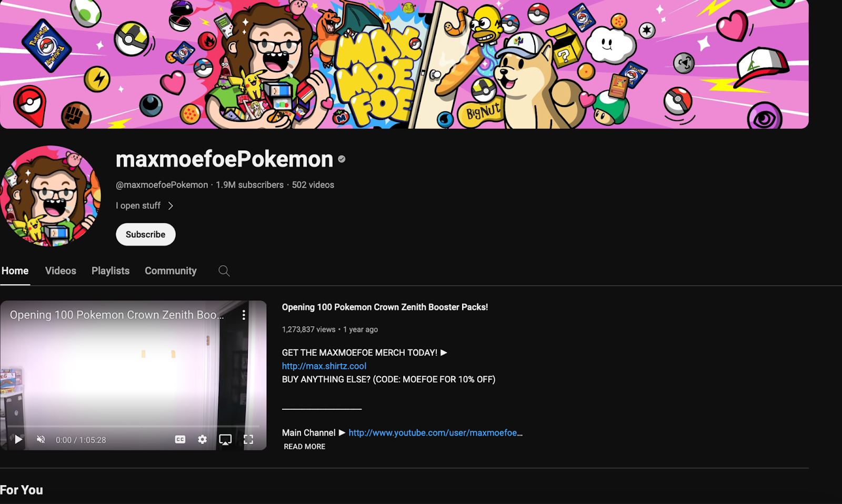Image resolution: width=842 pixels, height=504 pixels.
Task: Open the Playlists tab
Action: coord(111,271)
